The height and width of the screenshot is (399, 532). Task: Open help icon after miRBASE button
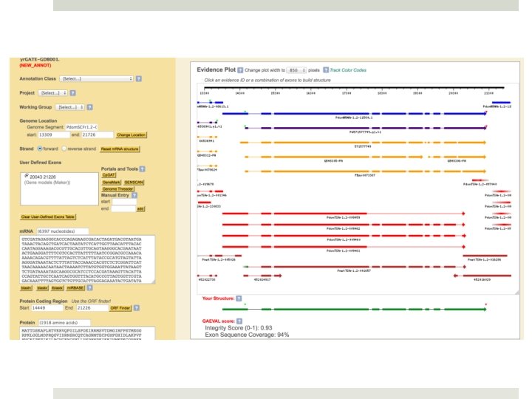[89, 288]
